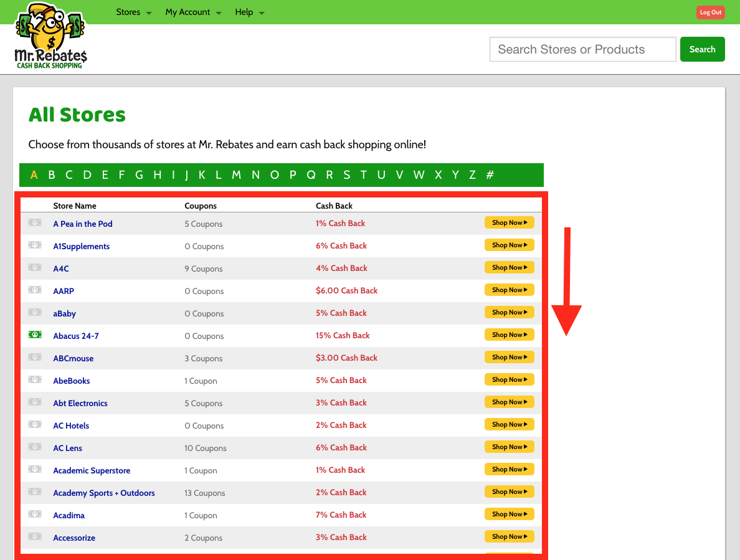This screenshot has height=560, width=740.
Task: Click the money icon next to ABCmouse
Action: pyautogui.click(x=35, y=358)
